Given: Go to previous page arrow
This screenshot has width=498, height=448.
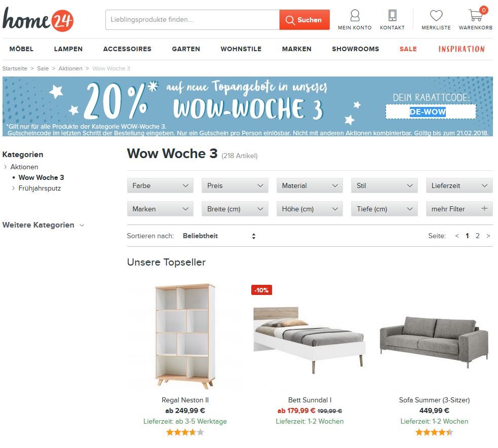Looking at the screenshot, I should (x=457, y=236).
